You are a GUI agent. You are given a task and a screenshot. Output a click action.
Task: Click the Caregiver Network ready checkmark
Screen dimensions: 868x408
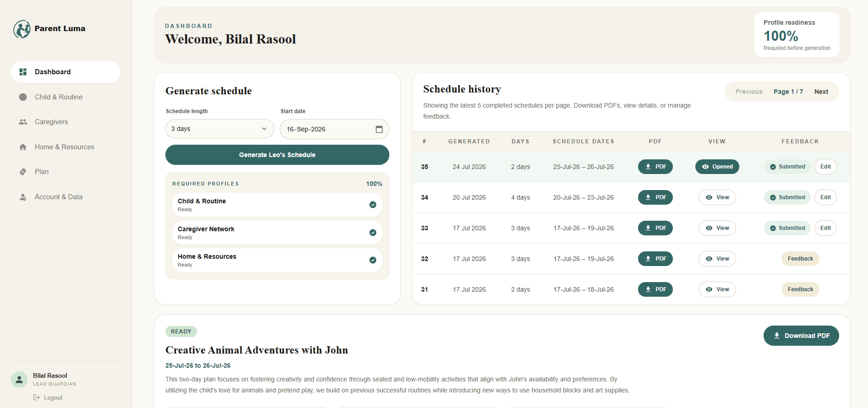click(373, 233)
